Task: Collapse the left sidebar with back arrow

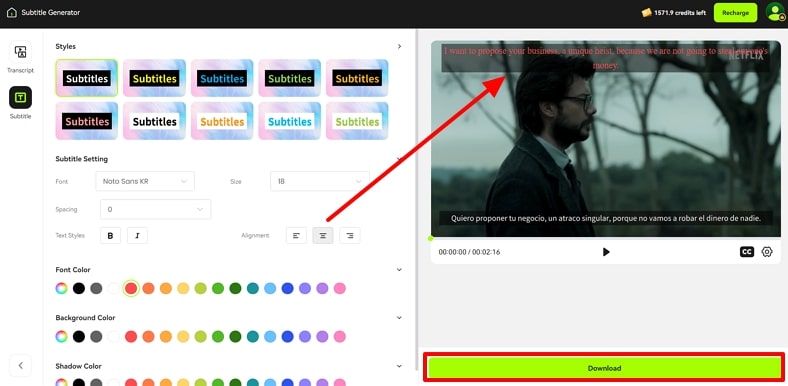Action: click(21, 365)
